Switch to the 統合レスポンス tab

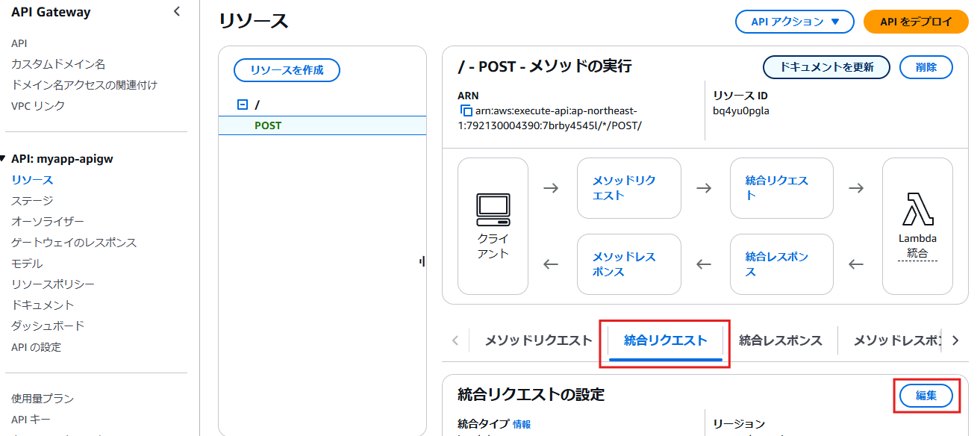(780, 340)
